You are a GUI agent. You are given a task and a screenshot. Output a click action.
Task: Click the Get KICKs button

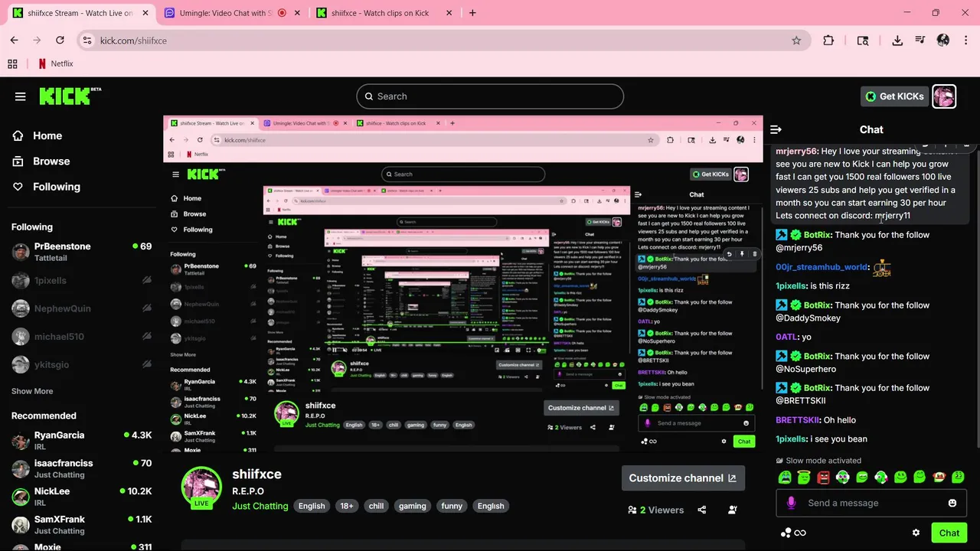click(895, 96)
